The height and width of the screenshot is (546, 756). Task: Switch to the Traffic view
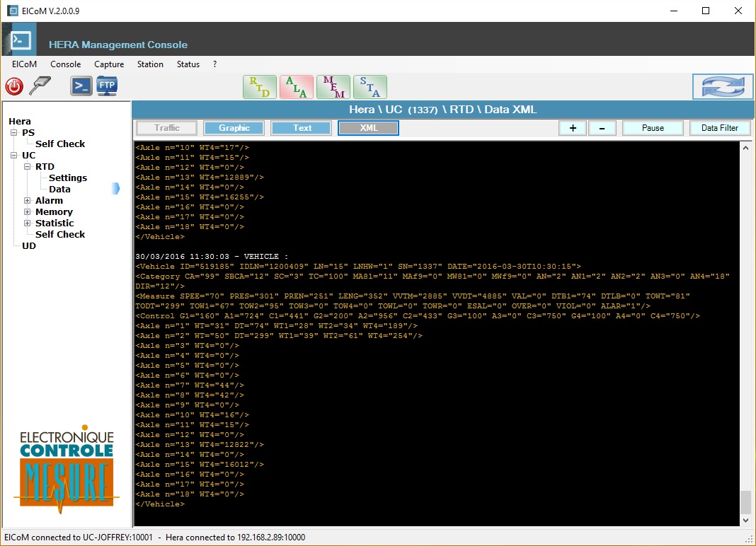[x=167, y=128]
